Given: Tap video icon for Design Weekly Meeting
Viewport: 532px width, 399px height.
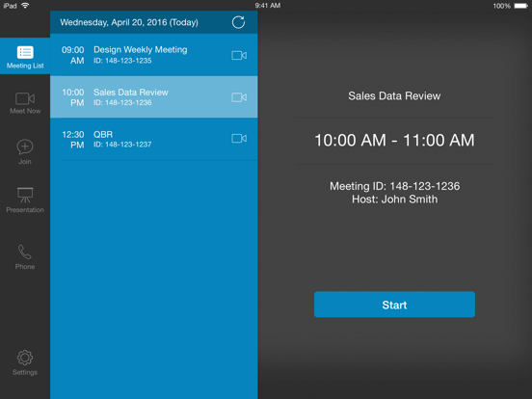Looking at the screenshot, I should click(239, 55).
